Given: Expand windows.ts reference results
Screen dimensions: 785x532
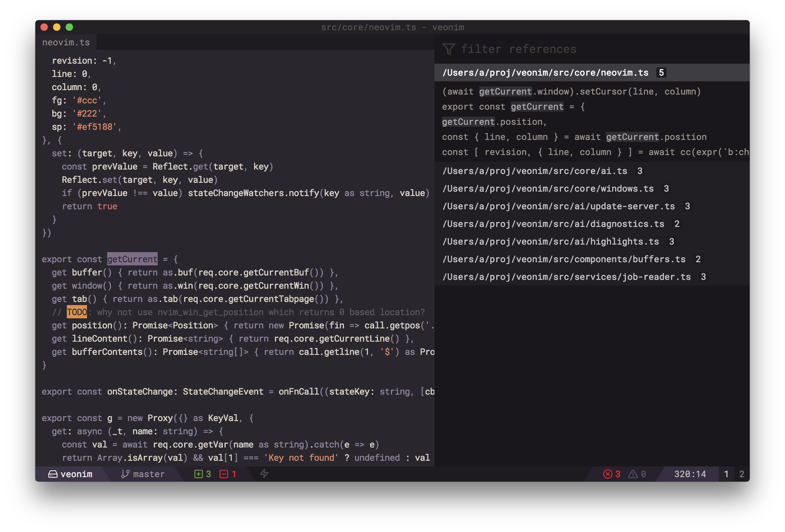Looking at the screenshot, I should [x=548, y=188].
